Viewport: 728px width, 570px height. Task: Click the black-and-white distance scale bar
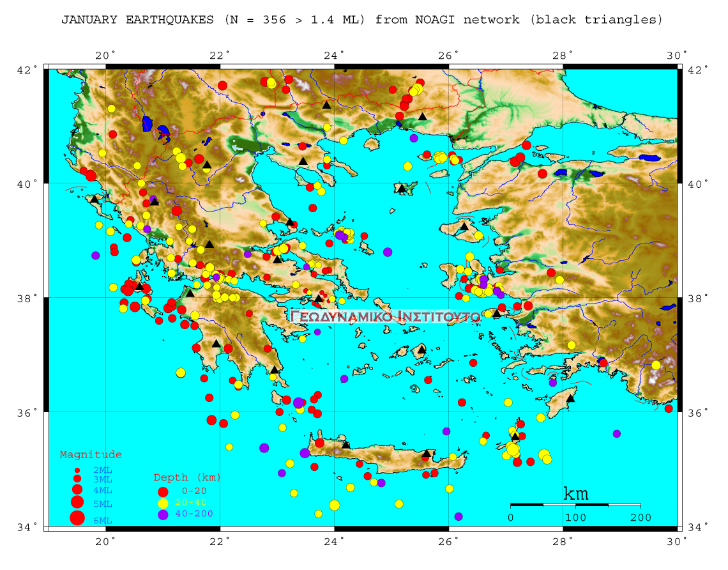576,504
